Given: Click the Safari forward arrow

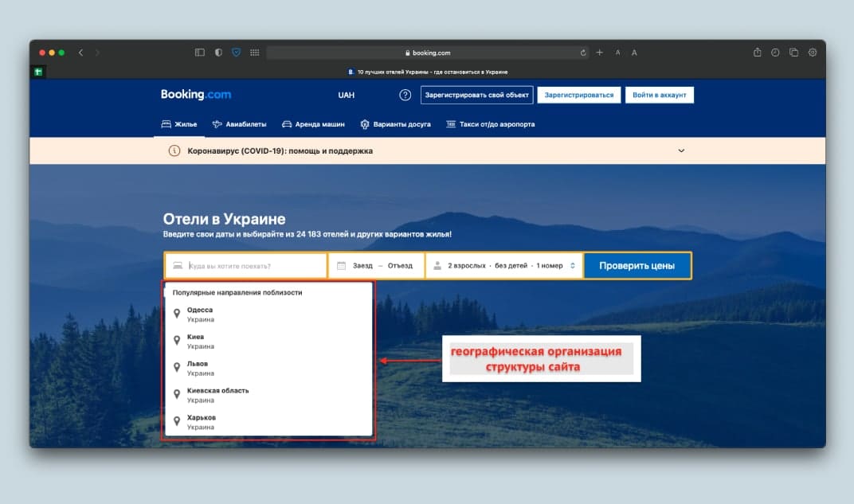Looking at the screenshot, I should point(97,53).
